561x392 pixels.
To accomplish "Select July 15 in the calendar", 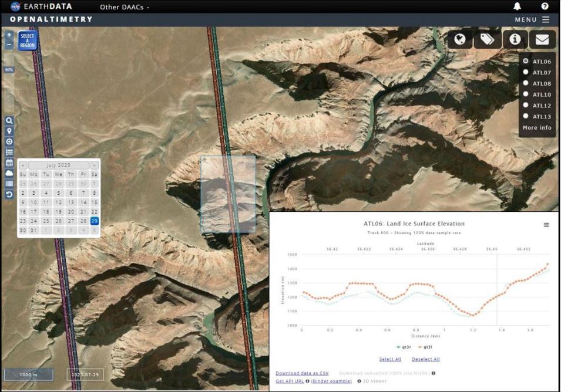I will (x=95, y=202).
